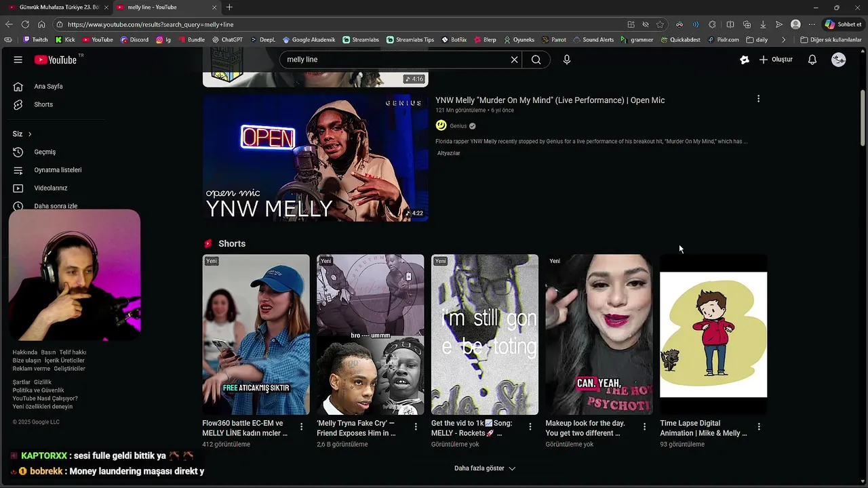The width and height of the screenshot is (868, 488).
Task: Open the YouTube hamburger guide menu
Action: pos(18,60)
